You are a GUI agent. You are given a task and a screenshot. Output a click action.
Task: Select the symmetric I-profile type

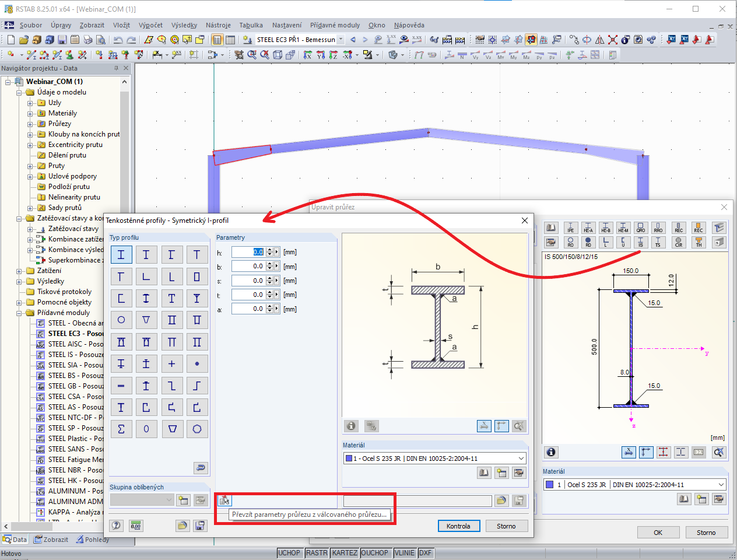tap(121, 255)
